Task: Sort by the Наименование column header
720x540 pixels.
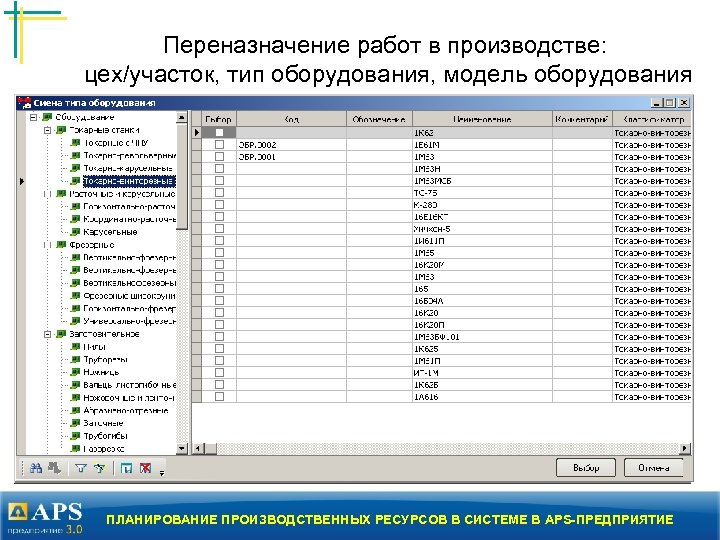Action: click(482, 119)
